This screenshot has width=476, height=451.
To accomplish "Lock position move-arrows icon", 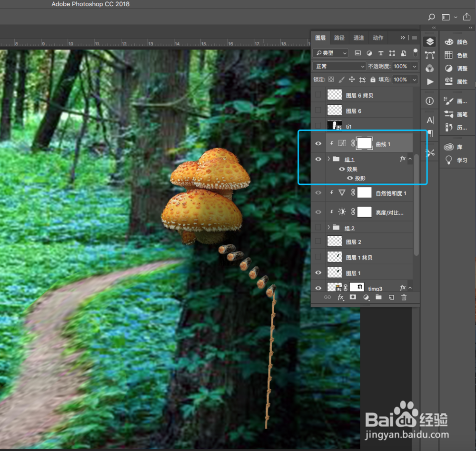I will [352, 79].
